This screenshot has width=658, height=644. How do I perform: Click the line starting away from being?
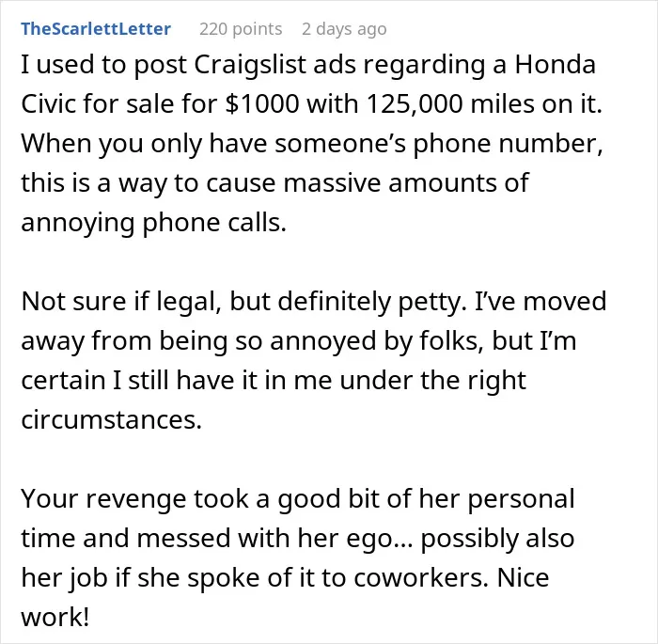(x=298, y=341)
